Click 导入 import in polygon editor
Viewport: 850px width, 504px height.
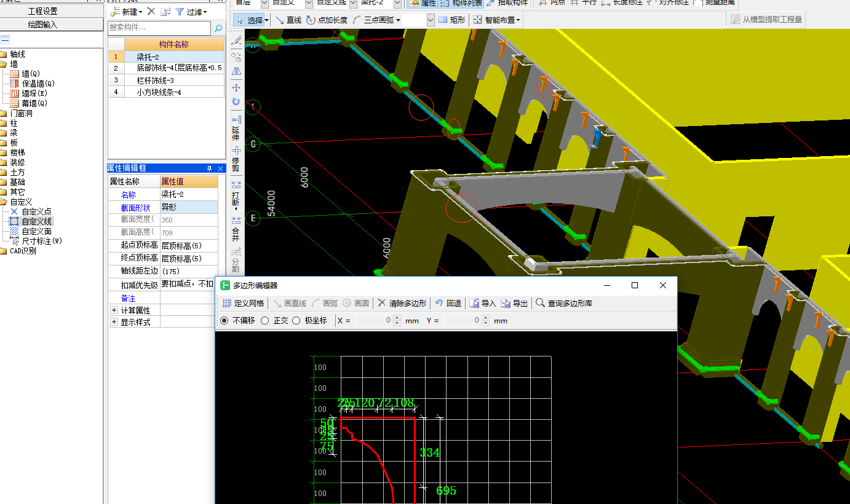[483, 303]
